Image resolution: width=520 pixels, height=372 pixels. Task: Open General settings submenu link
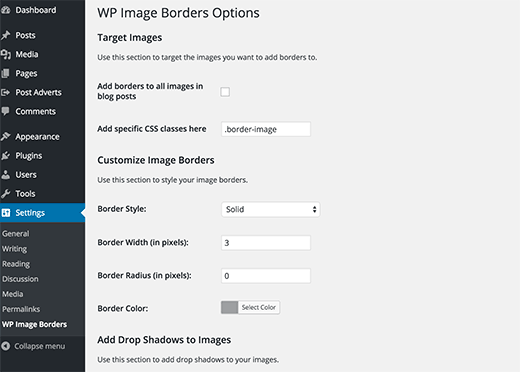coord(16,234)
